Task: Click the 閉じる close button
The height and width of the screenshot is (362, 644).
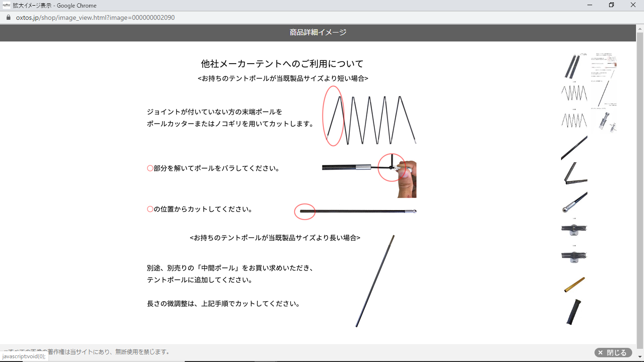Action: pos(613,353)
